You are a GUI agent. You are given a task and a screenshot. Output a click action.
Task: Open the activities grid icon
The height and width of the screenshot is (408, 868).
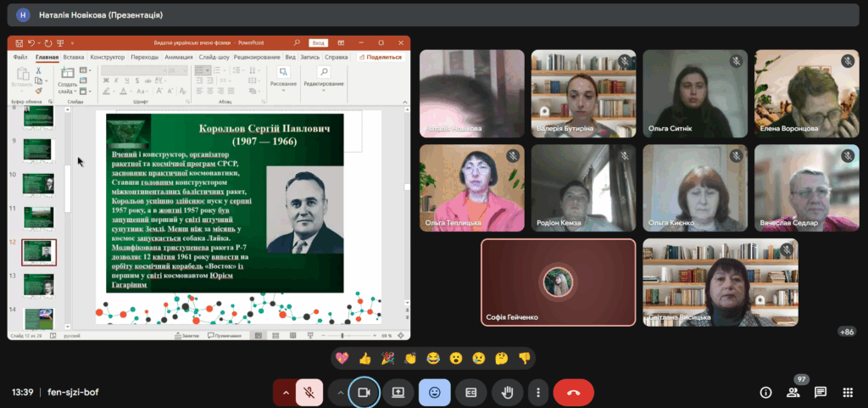click(847, 393)
